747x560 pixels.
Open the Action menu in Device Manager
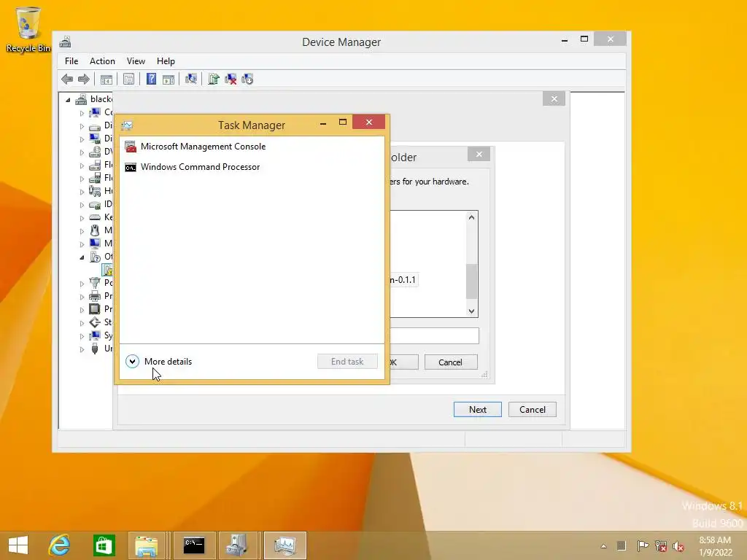point(102,61)
